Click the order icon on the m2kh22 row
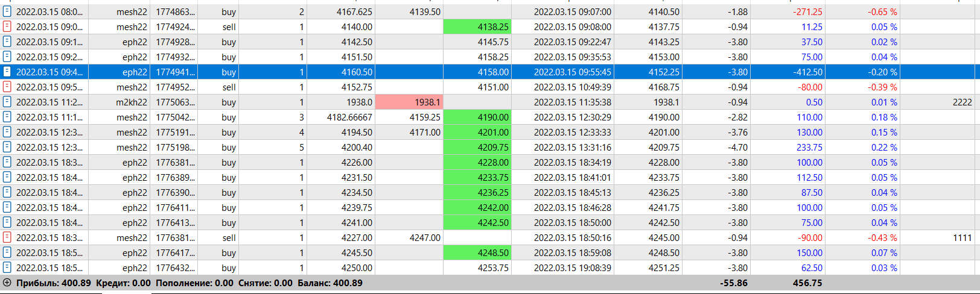Image resolution: width=980 pixels, height=294 pixels. click(7, 102)
